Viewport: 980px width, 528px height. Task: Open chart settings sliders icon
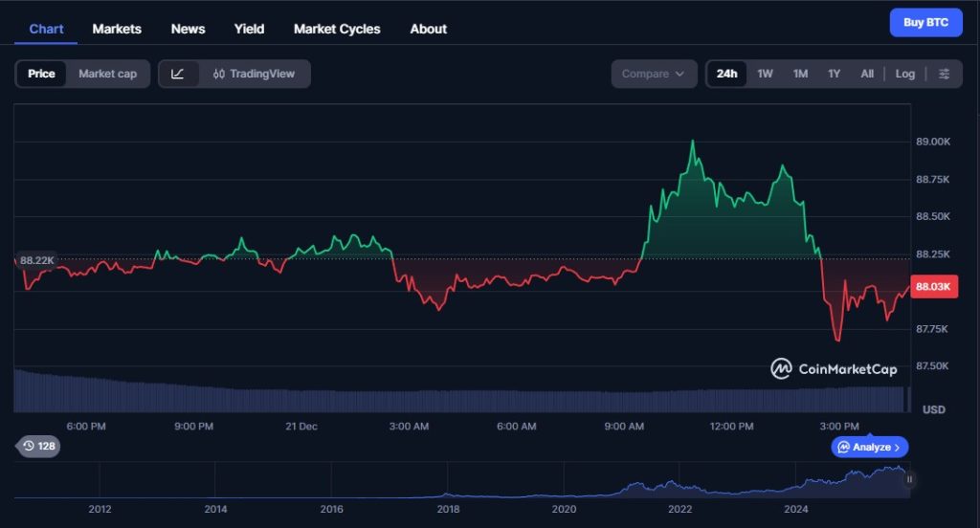[x=944, y=74]
